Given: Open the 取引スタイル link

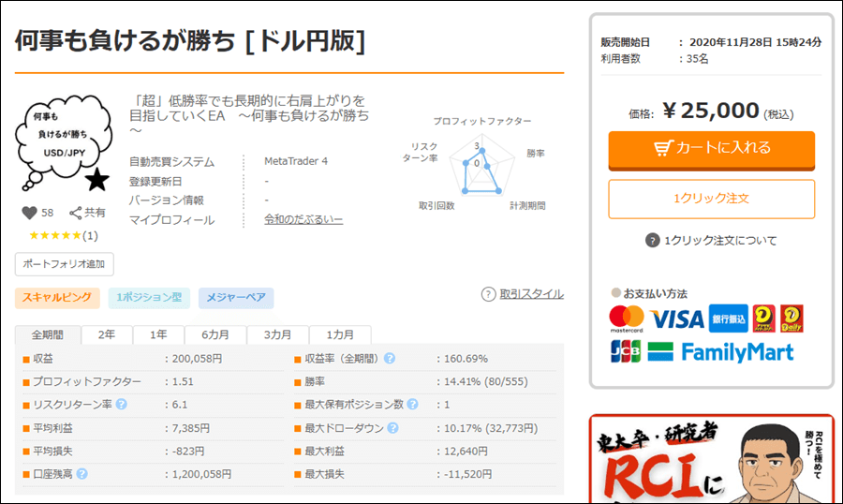Looking at the screenshot, I should pos(531,294).
